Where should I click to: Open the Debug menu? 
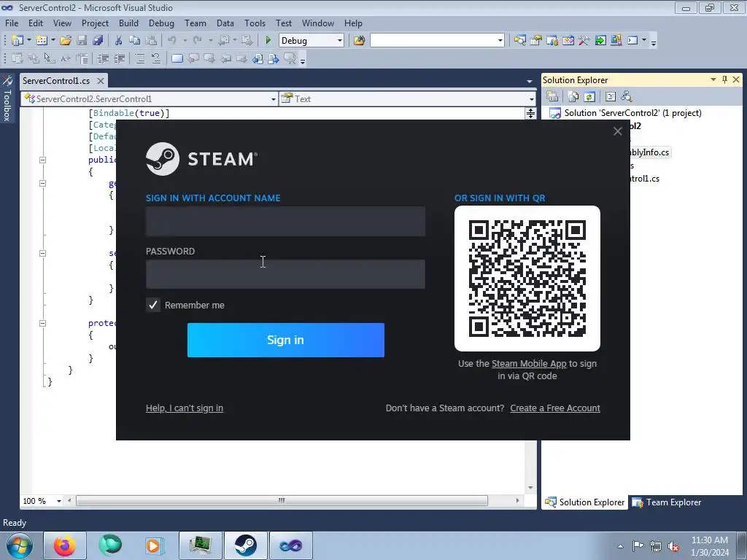click(161, 23)
